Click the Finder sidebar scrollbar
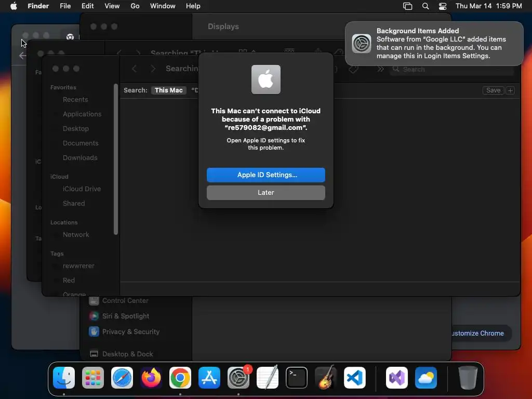Viewport: 532px width, 399px height. [116, 159]
